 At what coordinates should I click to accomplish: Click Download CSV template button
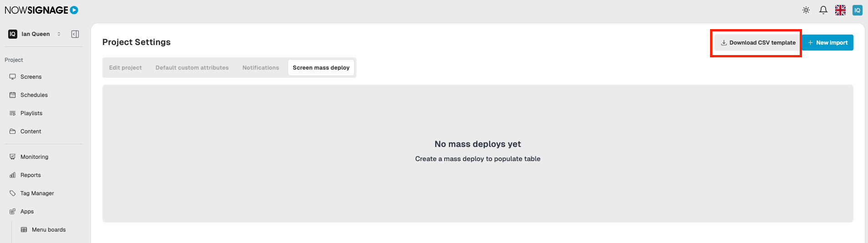[758, 43]
